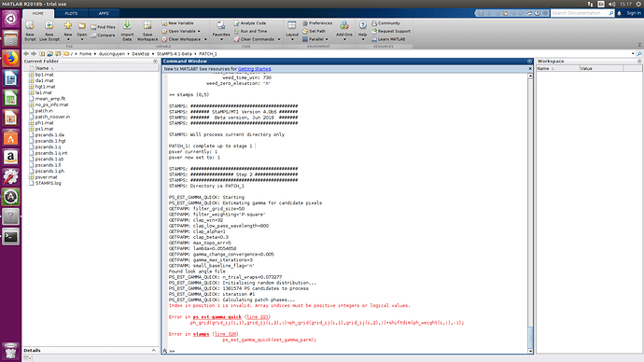Expand the Clear Commands dropdown arrow

click(x=279, y=39)
